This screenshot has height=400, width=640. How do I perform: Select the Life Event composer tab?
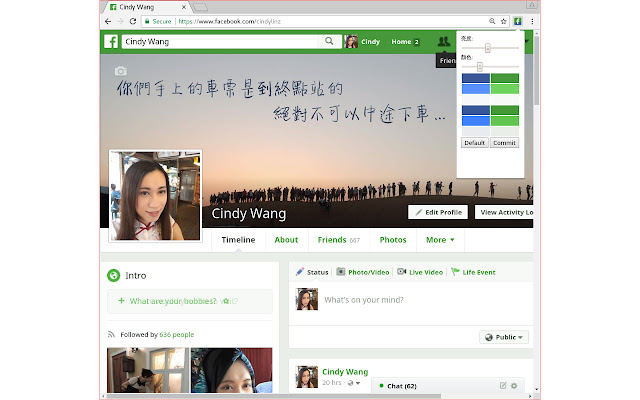[473, 272]
